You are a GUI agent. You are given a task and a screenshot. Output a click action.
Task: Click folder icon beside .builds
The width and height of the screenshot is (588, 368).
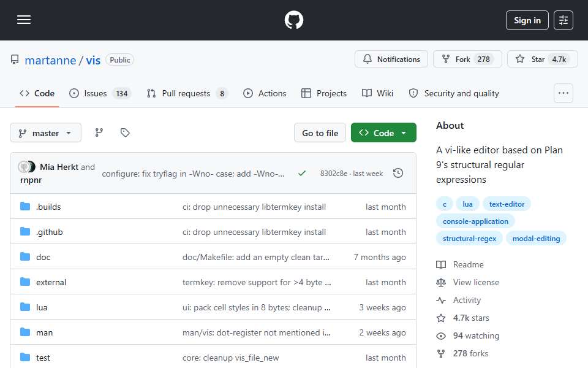25,206
